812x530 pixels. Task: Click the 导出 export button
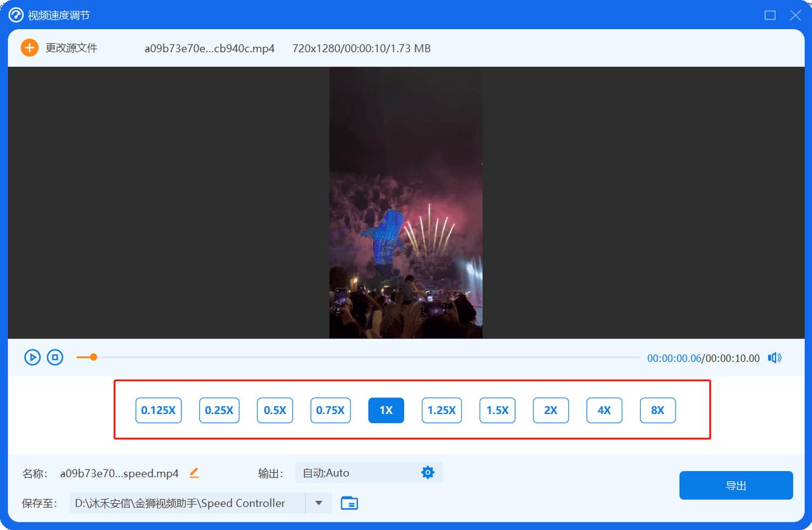(736, 486)
